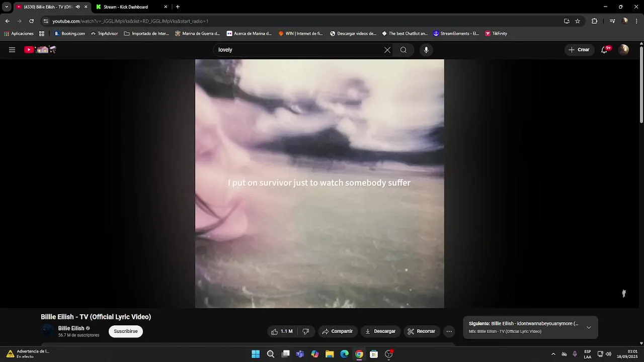Viewport: 644px width, 362px height.
Task: Click the video player to pause
Action: (x=319, y=184)
